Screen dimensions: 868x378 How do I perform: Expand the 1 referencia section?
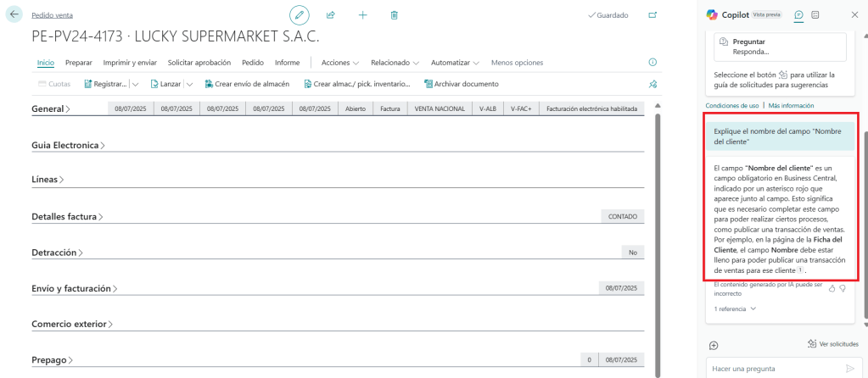(735, 309)
